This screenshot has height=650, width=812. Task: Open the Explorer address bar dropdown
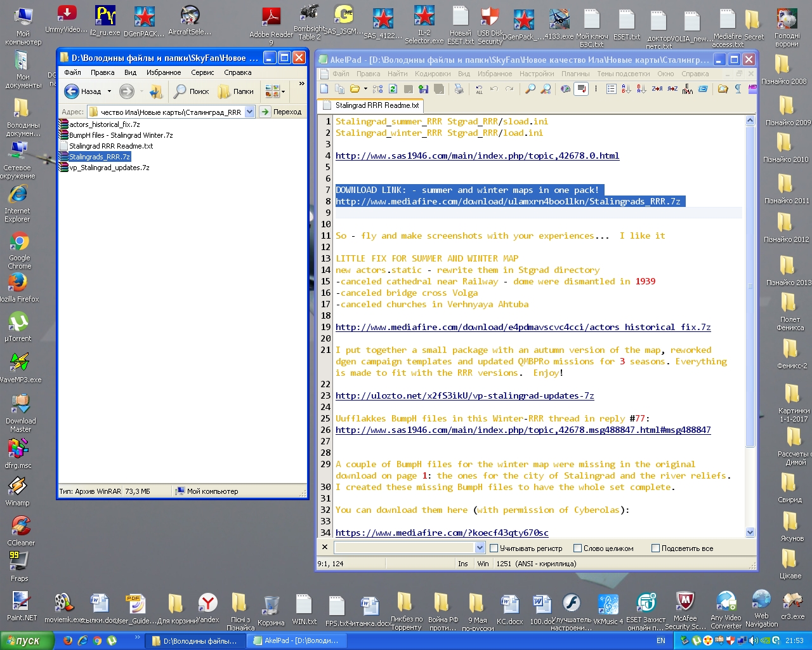coord(250,112)
